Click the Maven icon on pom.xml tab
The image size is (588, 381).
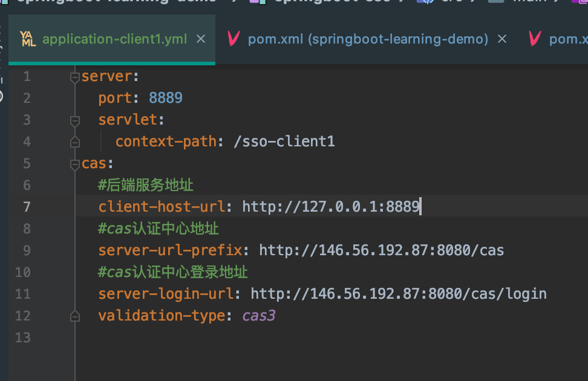(233, 39)
